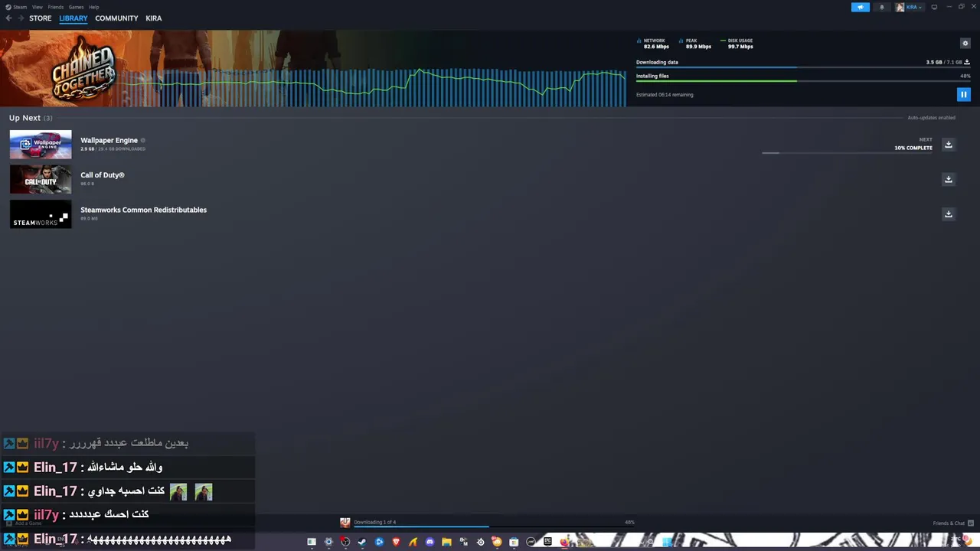The width and height of the screenshot is (980, 551).
Task: Click the Call of Duty thumbnail
Action: click(x=41, y=179)
